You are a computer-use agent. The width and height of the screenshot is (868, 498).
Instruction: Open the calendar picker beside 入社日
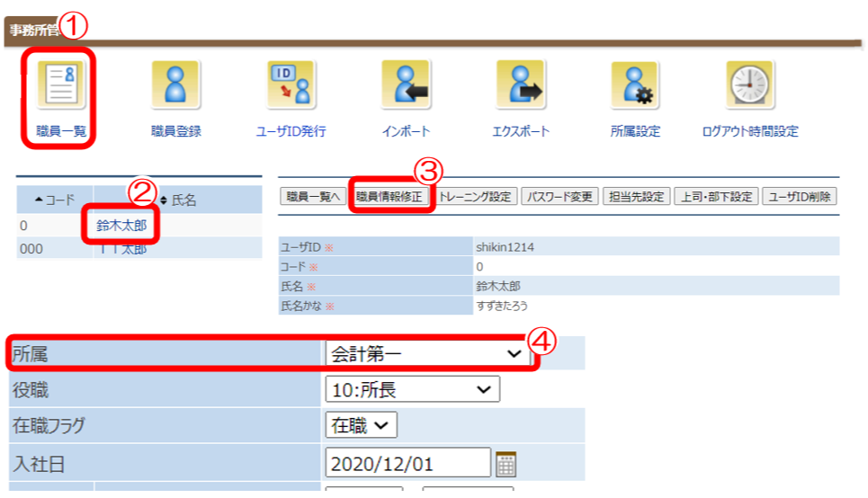coord(506,464)
